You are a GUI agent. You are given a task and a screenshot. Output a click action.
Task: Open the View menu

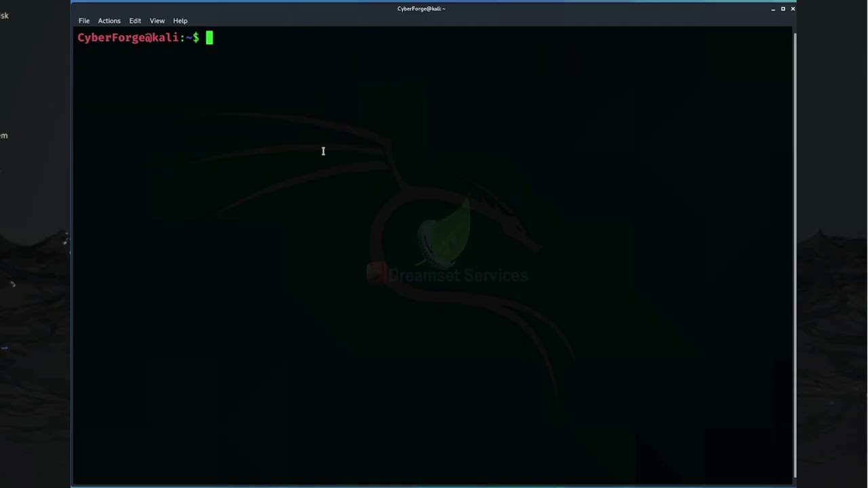pos(157,21)
